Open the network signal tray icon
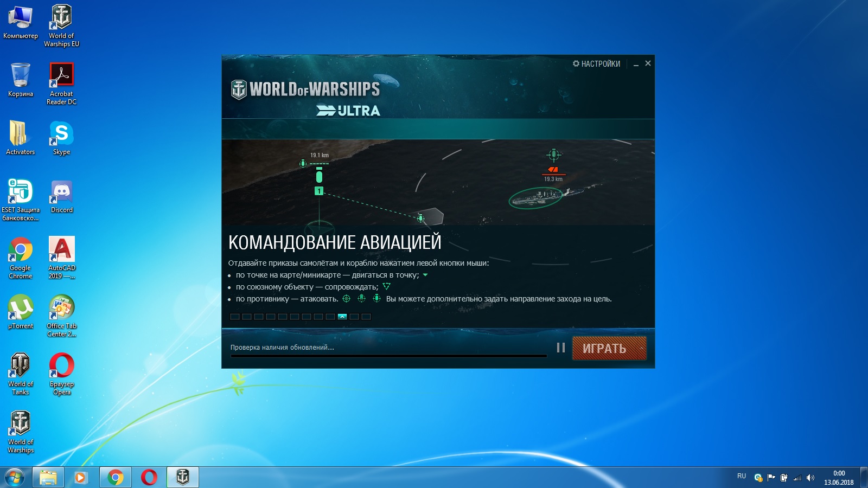The image size is (868, 488). click(x=797, y=478)
